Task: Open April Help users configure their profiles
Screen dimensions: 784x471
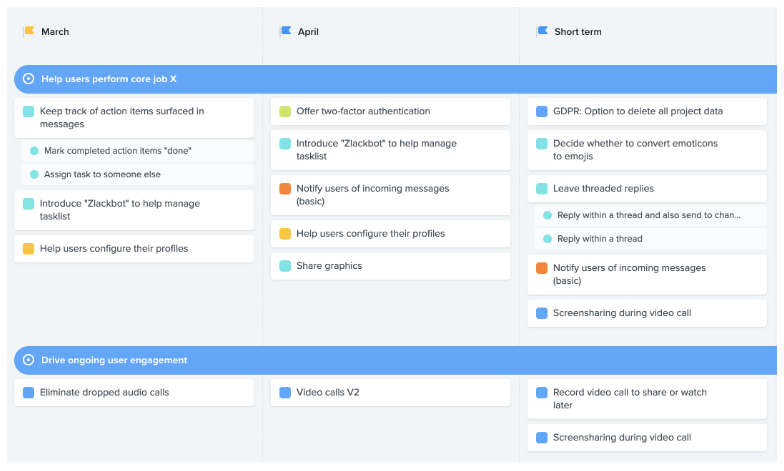Action: click(390, 234)
